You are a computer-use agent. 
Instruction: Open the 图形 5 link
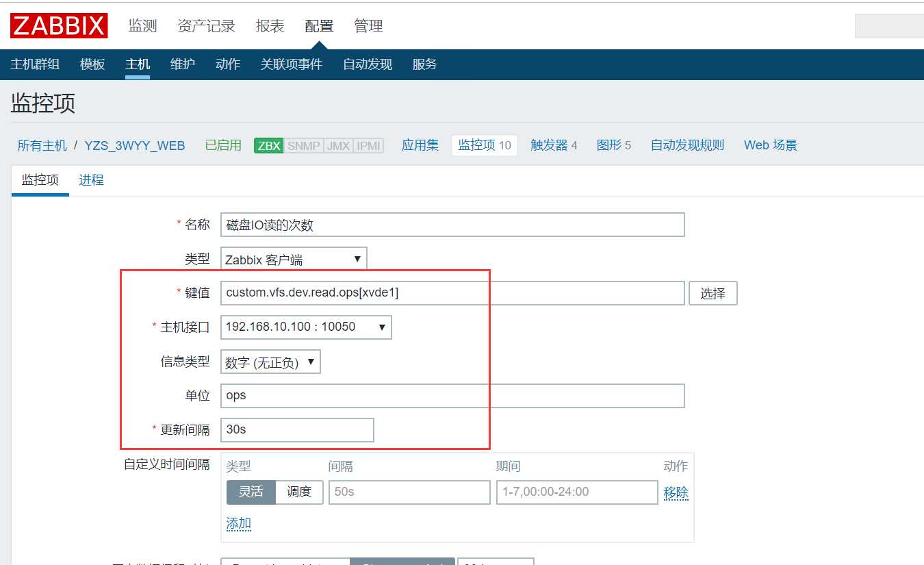pyautogui.click(x=614, y=145)
